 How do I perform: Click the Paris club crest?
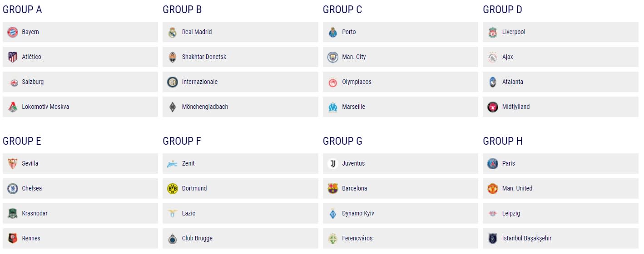[493, 164]
